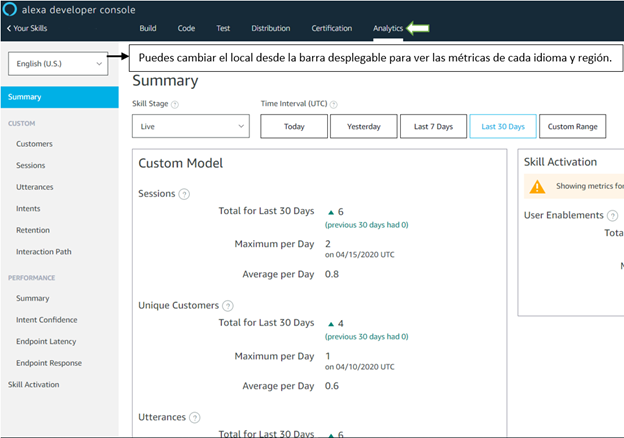Open Skill Activation in left sidebar

click(33, 384)
